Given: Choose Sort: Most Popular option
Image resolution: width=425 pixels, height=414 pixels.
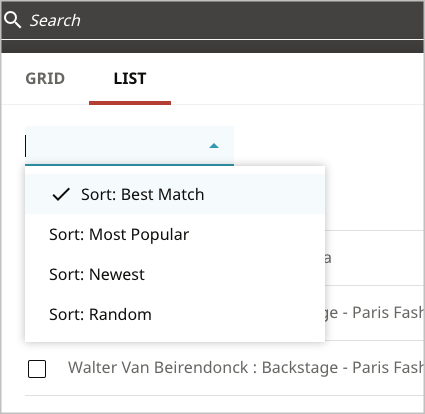Looking at the screenshot, I should click(175, 234).
